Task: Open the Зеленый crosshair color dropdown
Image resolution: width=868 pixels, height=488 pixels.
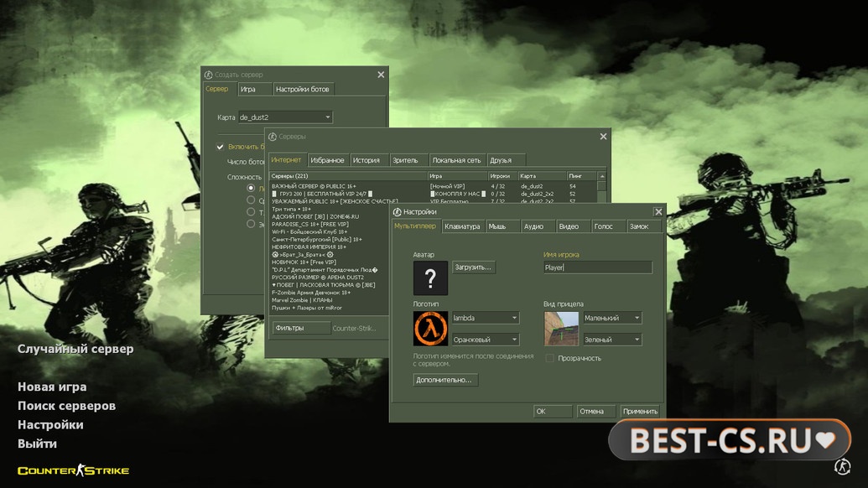Action: [612, 339]
